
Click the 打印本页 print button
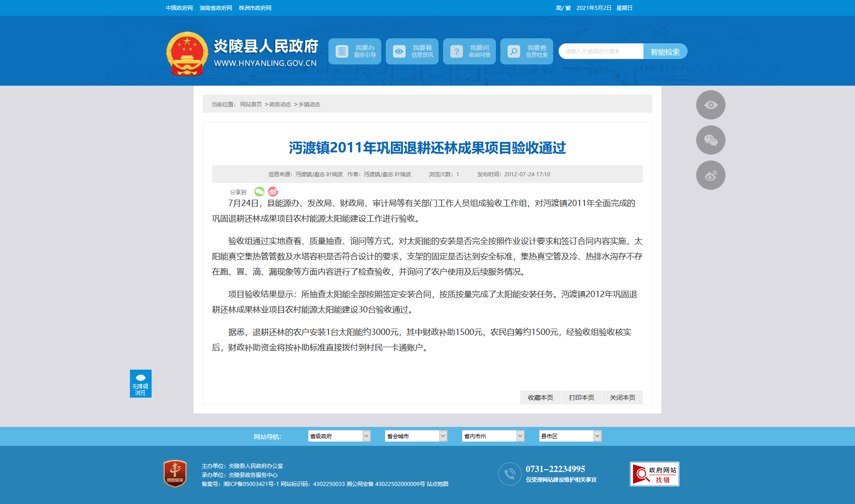pyautogui.click(x=581, y=398)
